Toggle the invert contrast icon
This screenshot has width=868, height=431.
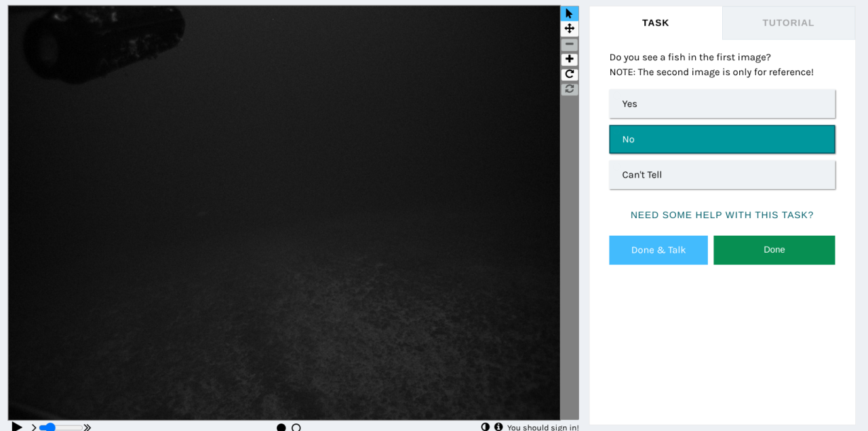click(486, 427)
